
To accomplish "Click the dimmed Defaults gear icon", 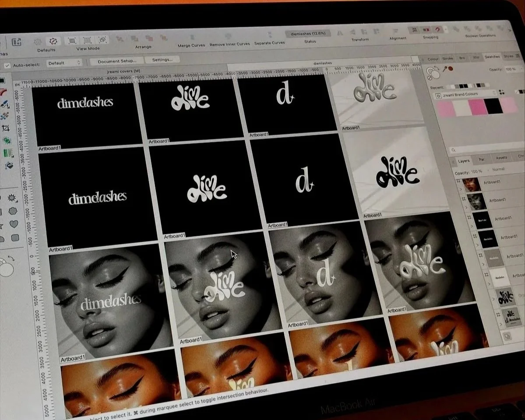I will 38,42.
